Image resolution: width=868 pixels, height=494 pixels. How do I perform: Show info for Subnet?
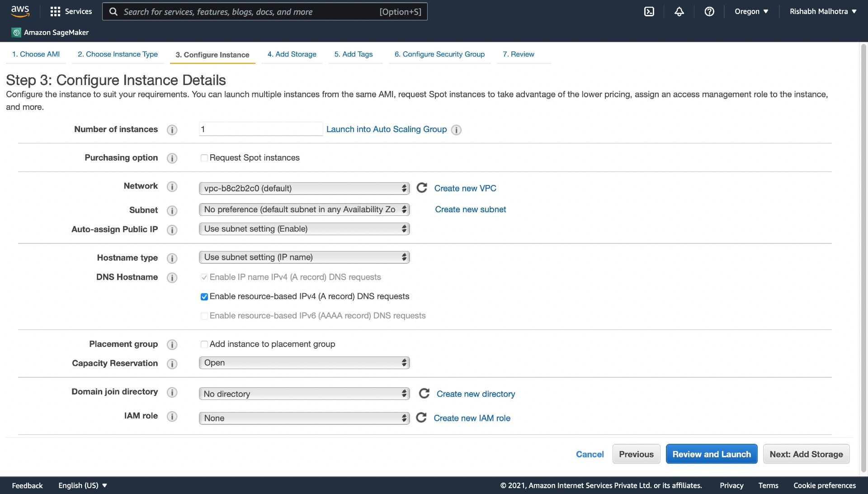172,210
